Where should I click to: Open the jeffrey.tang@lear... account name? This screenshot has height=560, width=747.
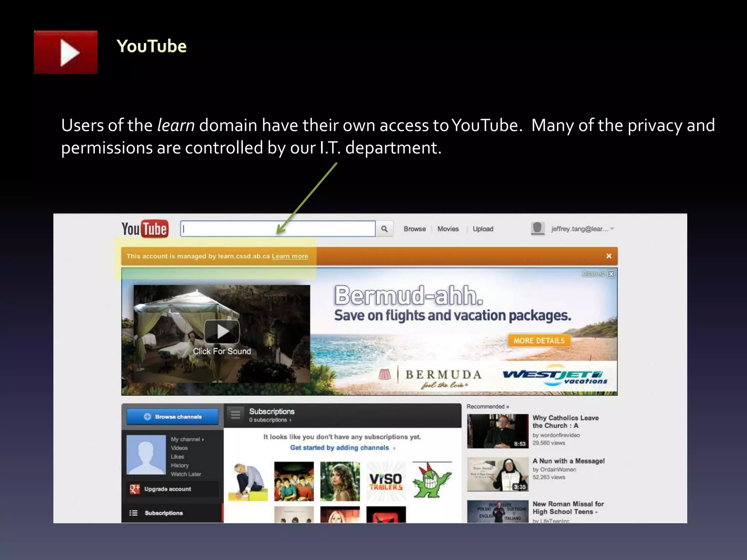click(x=580, y=229)
